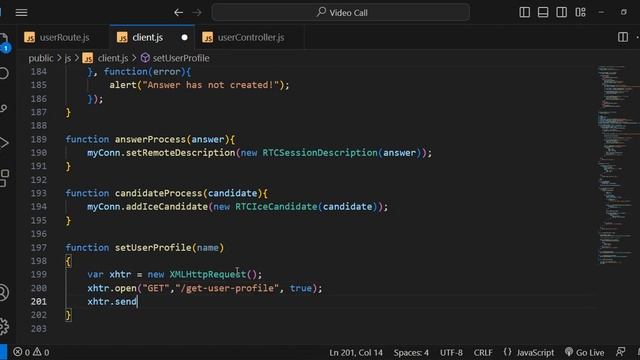Change the CRLF end-of-line sequence
This screenshot has width=640, height=360.
coord(483,352)
